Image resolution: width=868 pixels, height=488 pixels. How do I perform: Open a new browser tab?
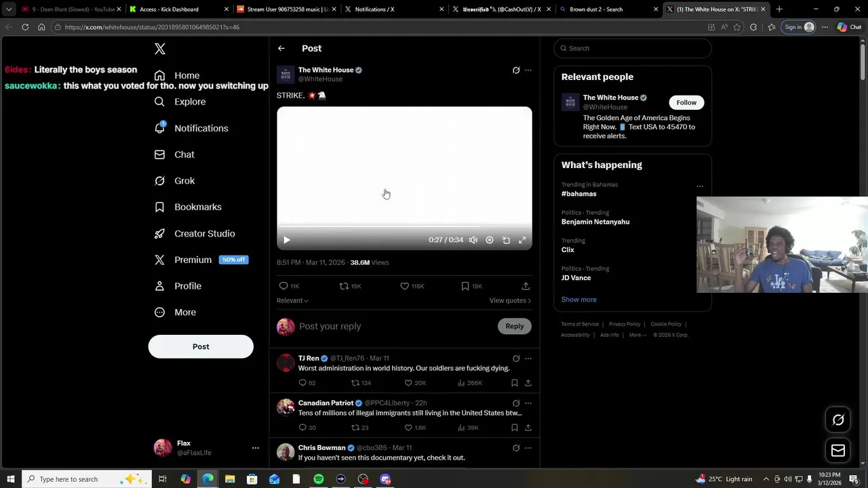pyautogui.click(x=779, y=9)
